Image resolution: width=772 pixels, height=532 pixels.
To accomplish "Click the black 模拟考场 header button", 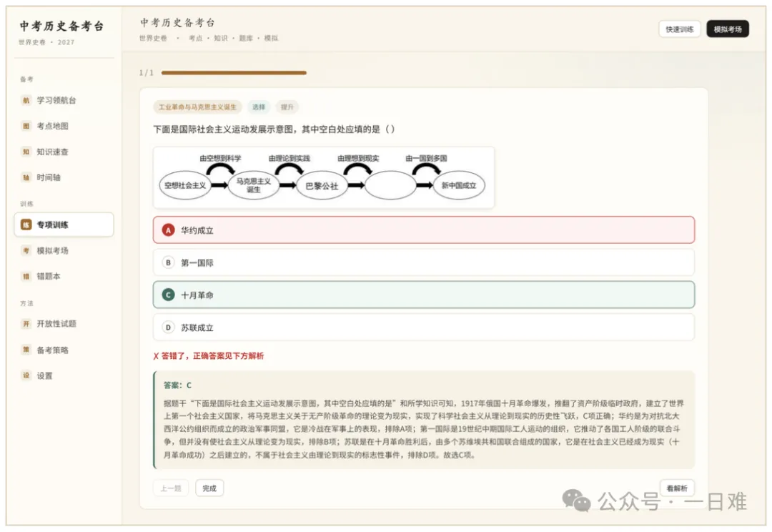I will point(728,29).
